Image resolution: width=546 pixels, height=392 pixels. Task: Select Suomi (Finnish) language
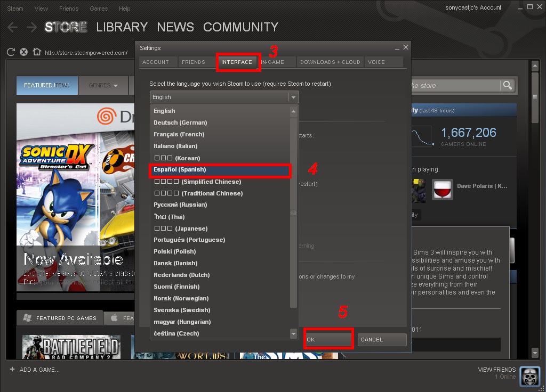(x=220, y=287)
